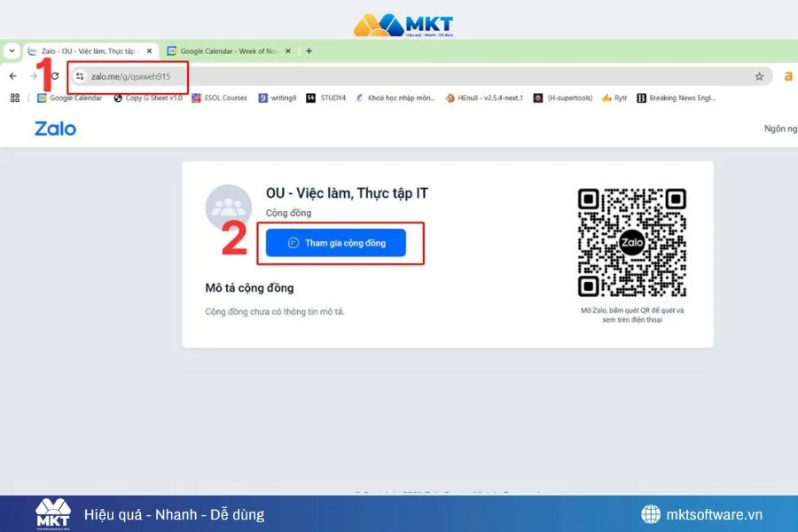Open the writing9 bookmark

point(280,98)
